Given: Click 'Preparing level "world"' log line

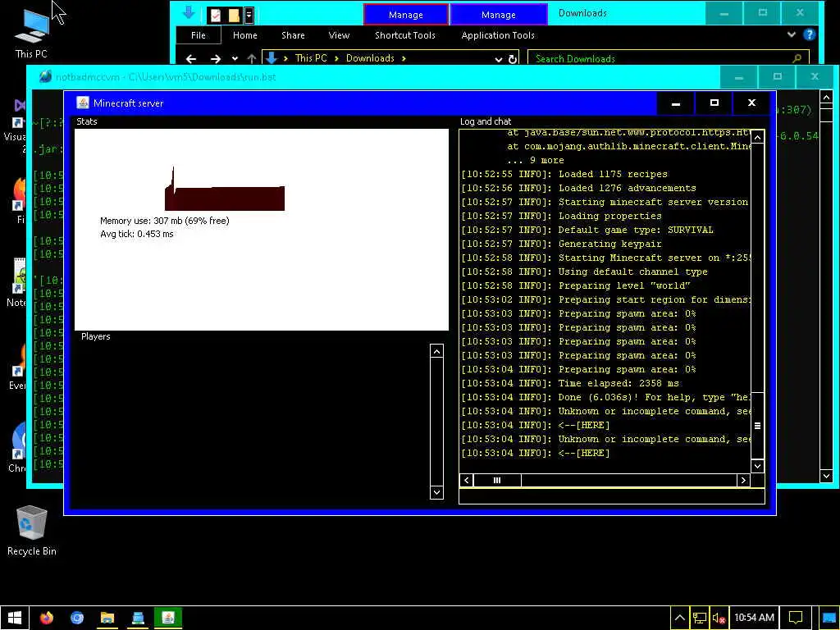Looking at the screenshot, I should [x=575, y=285].
